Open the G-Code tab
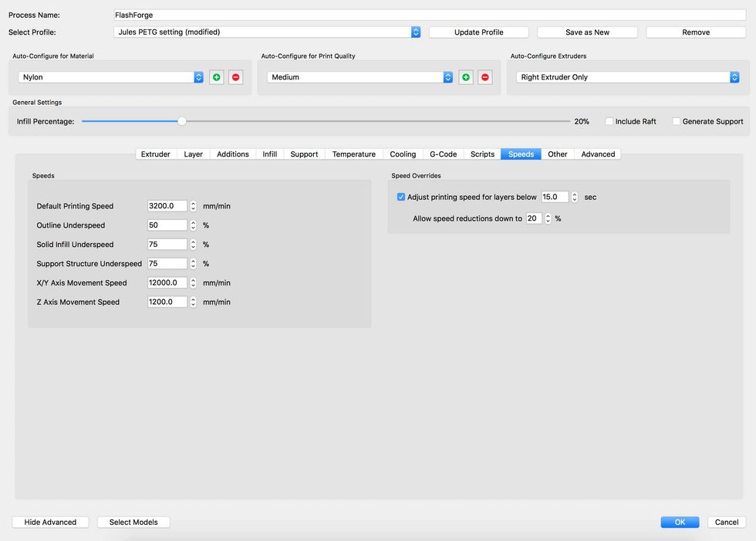The image size is (756, 541). point(443,154)
